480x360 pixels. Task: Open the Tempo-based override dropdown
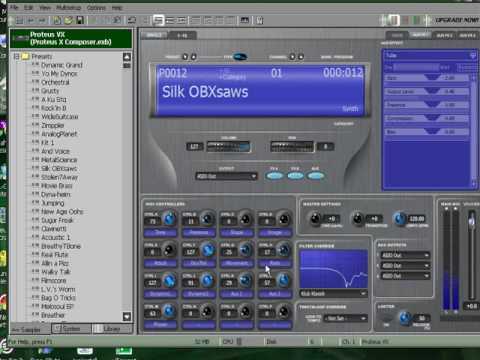tap(346, 319)
